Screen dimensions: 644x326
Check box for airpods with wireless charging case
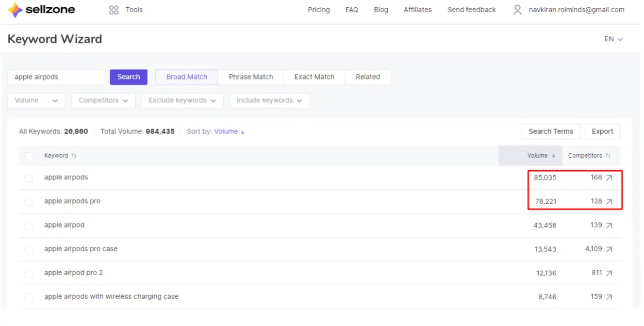point(29,296)
